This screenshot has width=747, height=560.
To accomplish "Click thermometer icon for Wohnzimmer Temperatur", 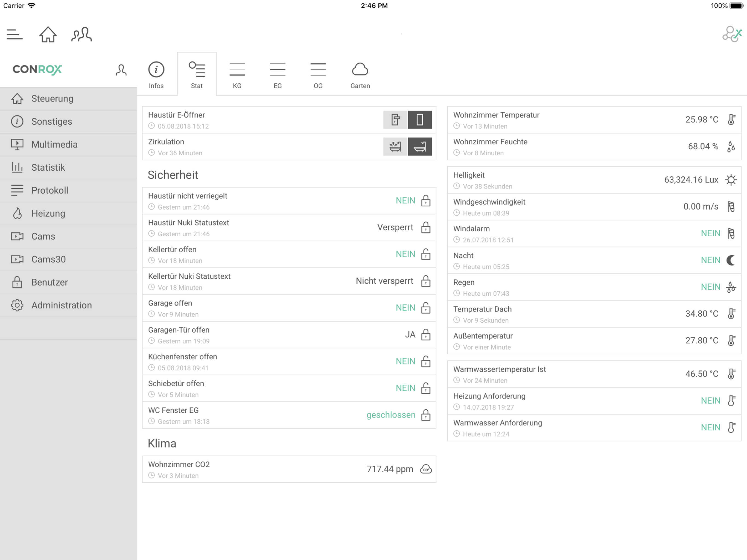I will point(731,119).
